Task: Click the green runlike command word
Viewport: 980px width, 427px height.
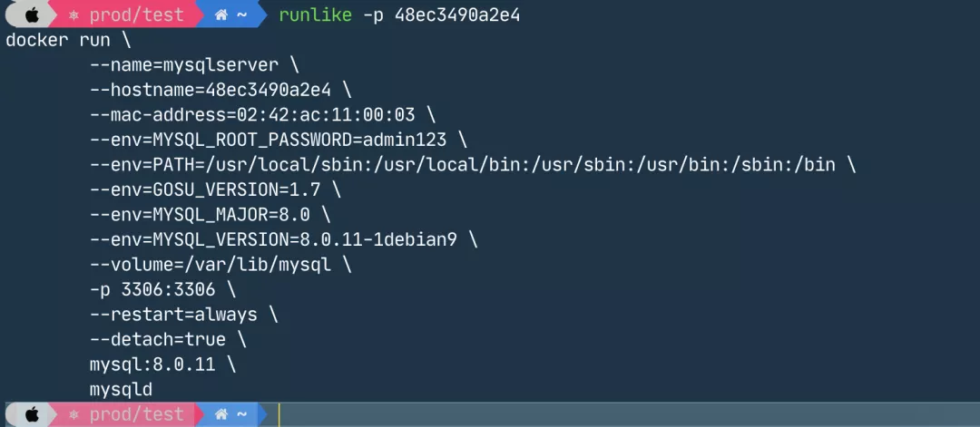Action: tap(316, 15)
